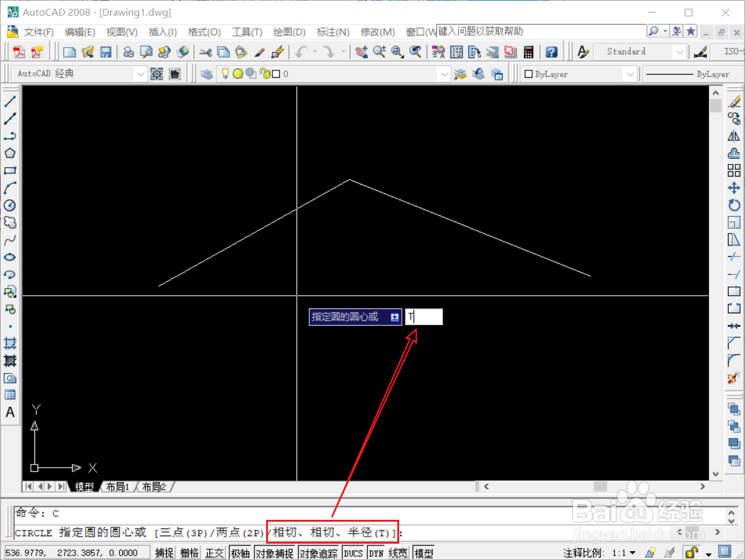Open the Help question mark icon
Screen dimensions: 745x560
(551, 52)
